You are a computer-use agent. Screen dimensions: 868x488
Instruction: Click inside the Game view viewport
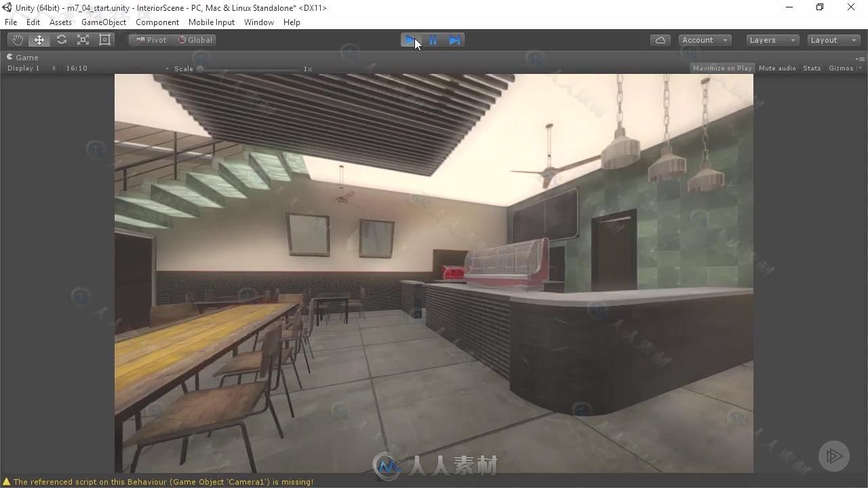(434, 273)
